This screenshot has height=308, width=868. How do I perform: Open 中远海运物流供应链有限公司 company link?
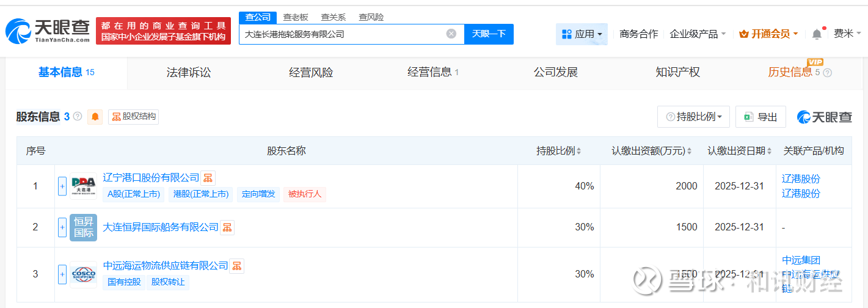(x=166, y=266)
